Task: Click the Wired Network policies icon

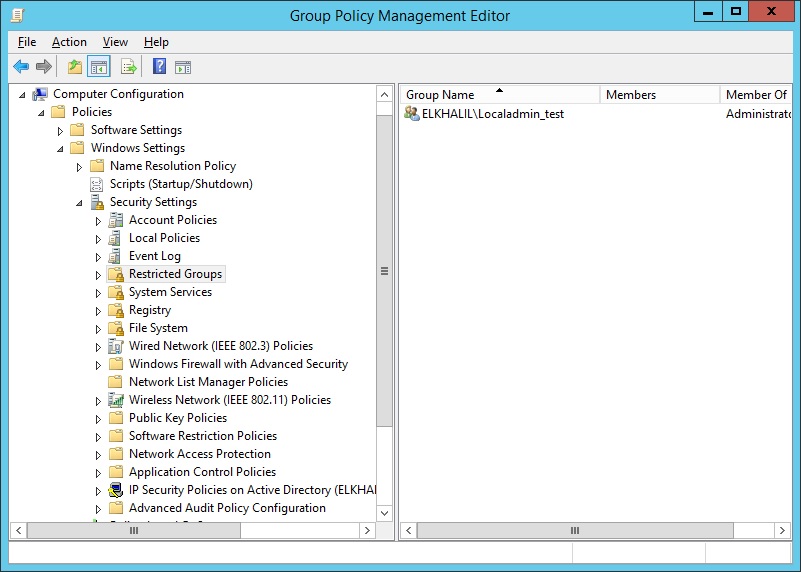Action: click(x=116, y=346)
